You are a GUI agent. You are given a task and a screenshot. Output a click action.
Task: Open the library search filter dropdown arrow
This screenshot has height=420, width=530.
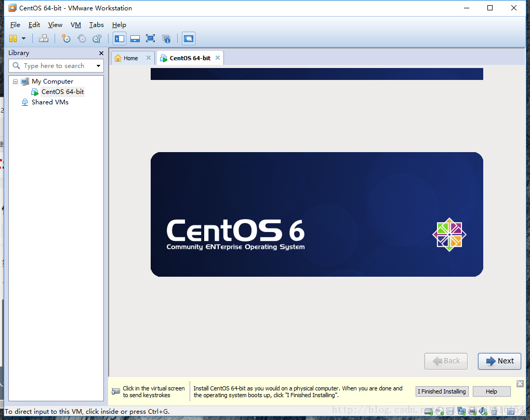(98, 66)
